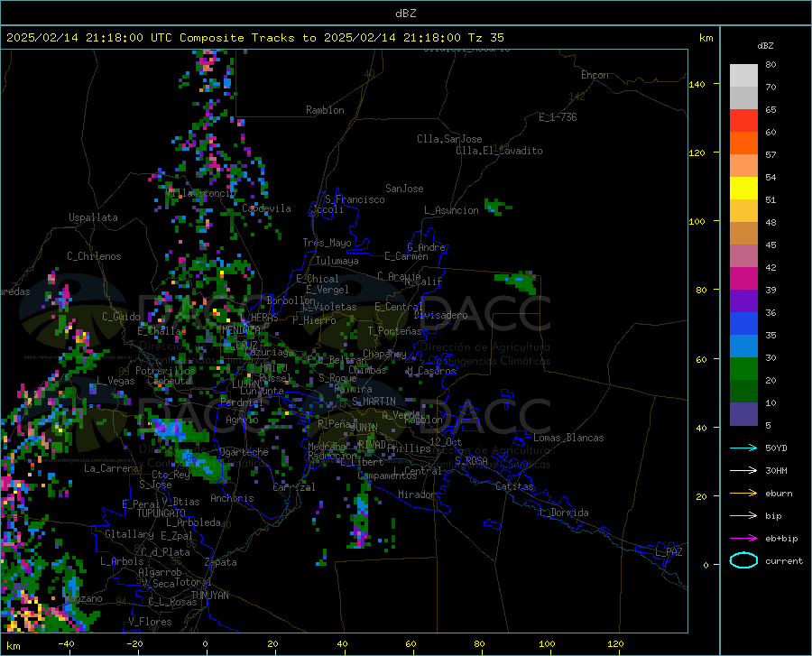Select the yellow eburn arrow legend icon
The image size is (812, 656).
click(743, 494)
